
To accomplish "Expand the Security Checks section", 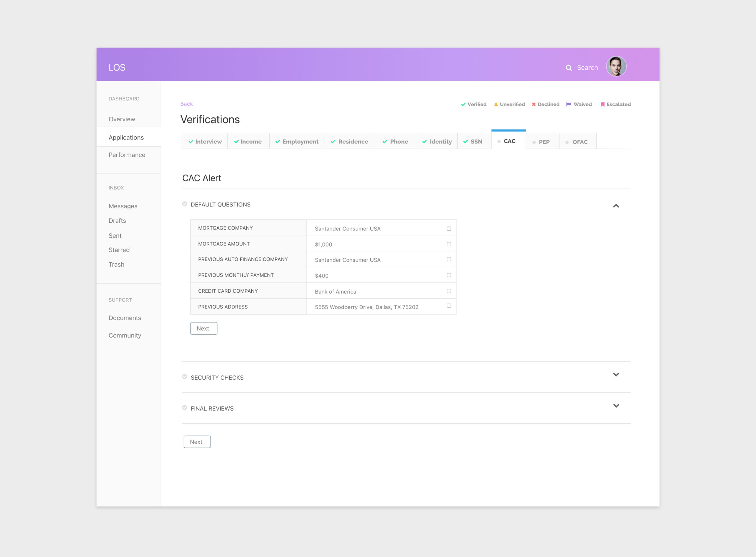I will (x=616, y=374).
